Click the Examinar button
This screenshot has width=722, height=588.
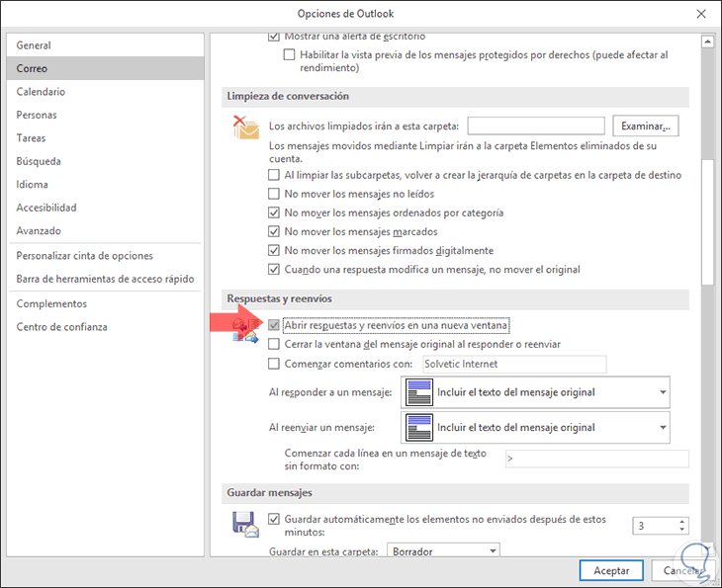tap(646, 126)
